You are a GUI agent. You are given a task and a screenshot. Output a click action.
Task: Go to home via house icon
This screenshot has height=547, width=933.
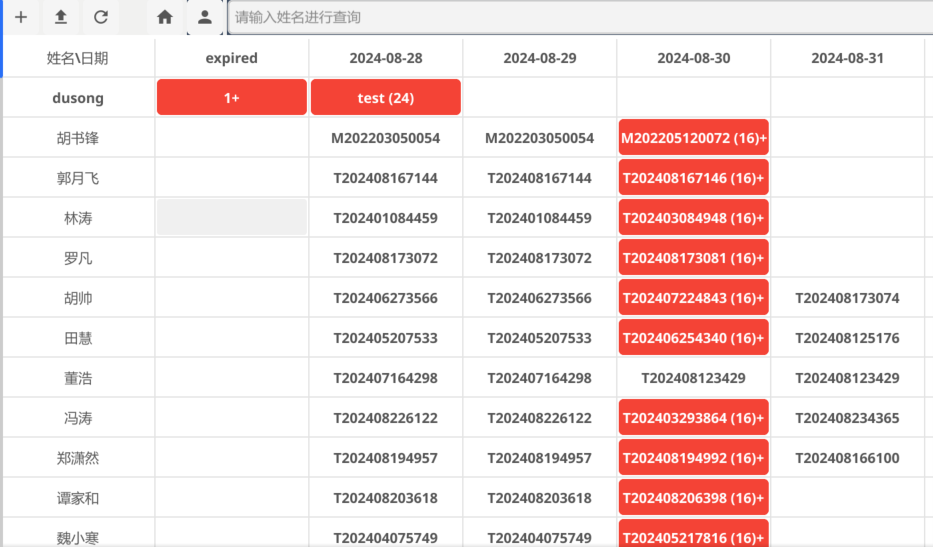[165, 17]
